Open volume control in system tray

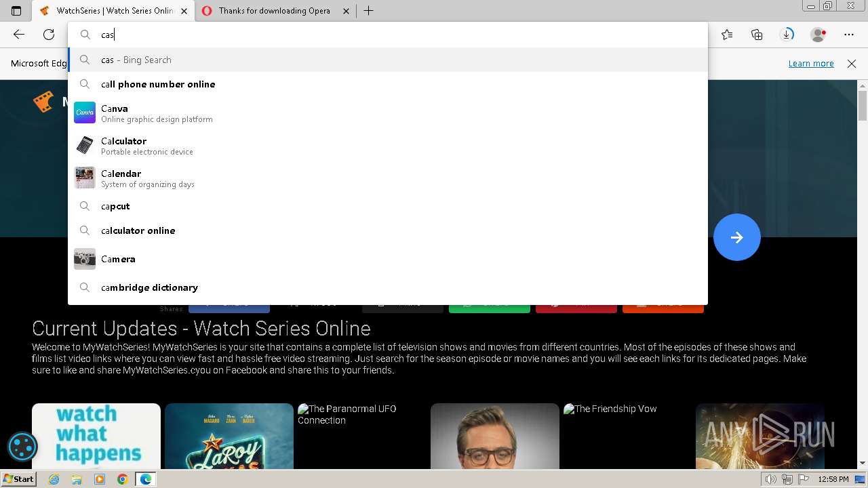(770, 479)
